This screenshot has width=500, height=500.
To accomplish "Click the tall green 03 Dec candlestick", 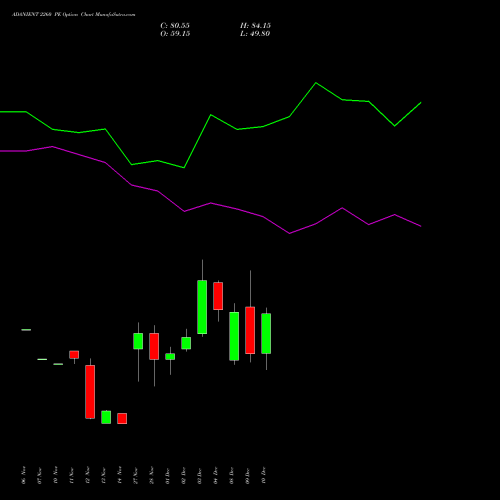I will click(202, 307).
